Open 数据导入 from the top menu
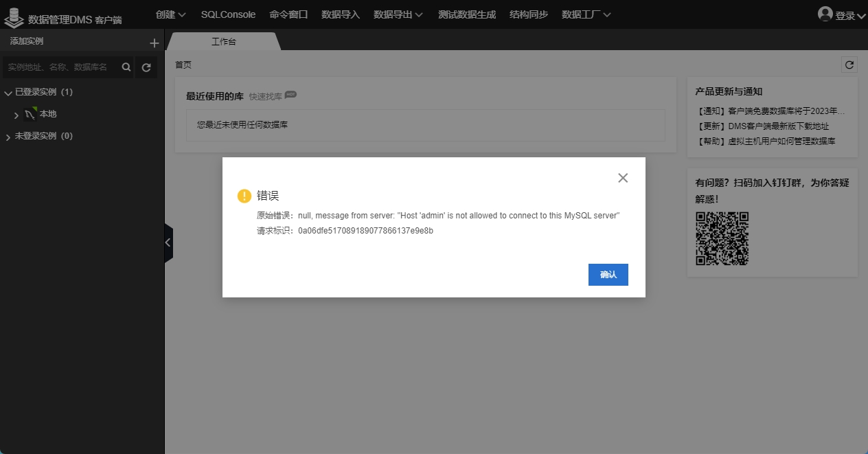This screenshot has height=454, width=868. tap(341, 14)
